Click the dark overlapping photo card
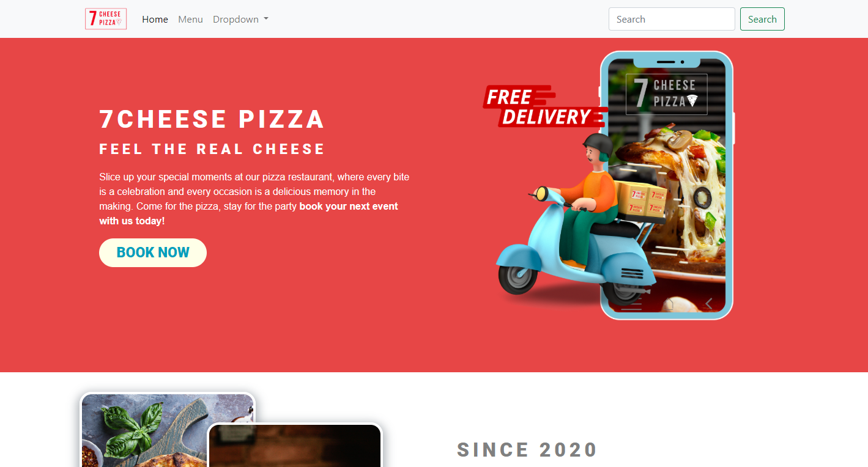The height and width of the screenshot is (467, 868). [x=295, y=446]
